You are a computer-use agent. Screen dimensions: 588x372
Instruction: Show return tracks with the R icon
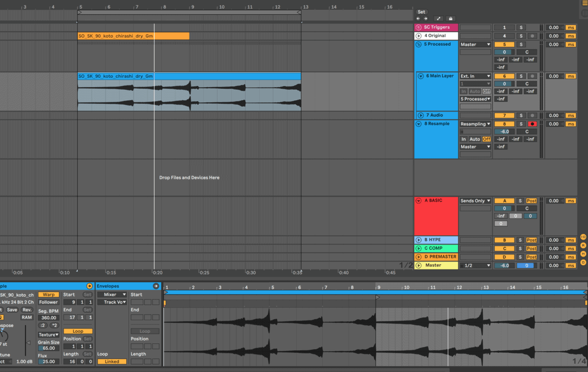tap(583, 245)
